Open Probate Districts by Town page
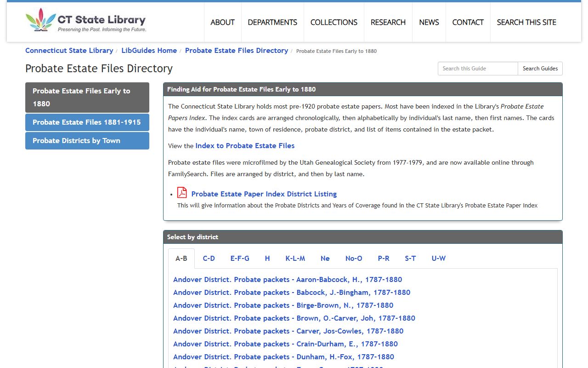Image resolution: width=588 pixels, height=368 pixels. click(x=87, y=141)
